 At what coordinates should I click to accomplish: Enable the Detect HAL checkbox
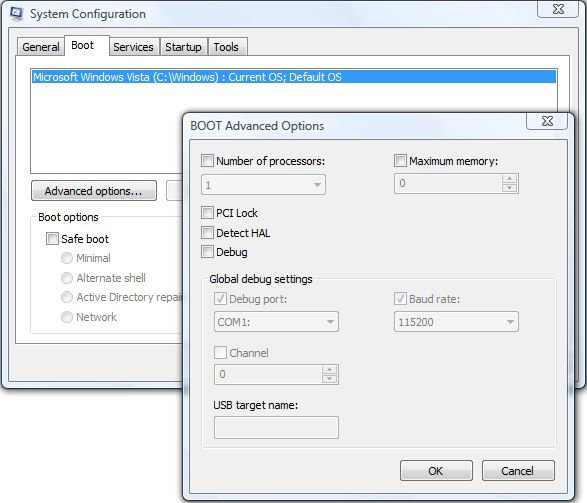(x=207, y=232)
